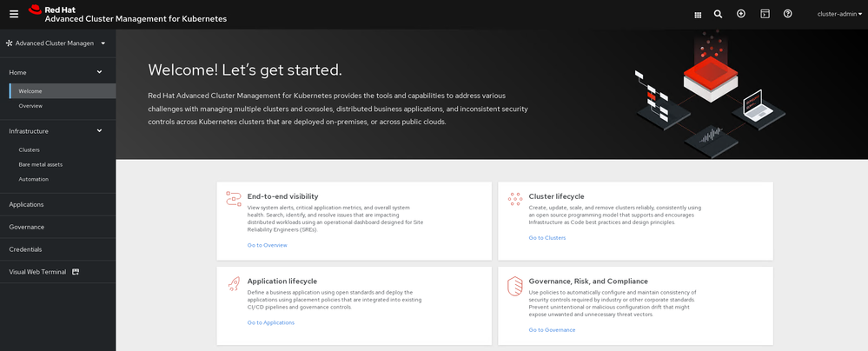Open Credentials in sidebar

[57, 249]
